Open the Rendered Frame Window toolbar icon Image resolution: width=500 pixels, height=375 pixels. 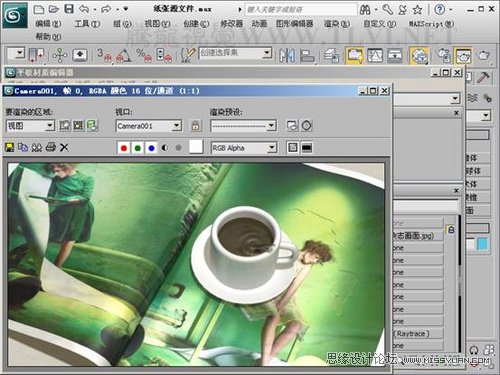click(463, 55)
